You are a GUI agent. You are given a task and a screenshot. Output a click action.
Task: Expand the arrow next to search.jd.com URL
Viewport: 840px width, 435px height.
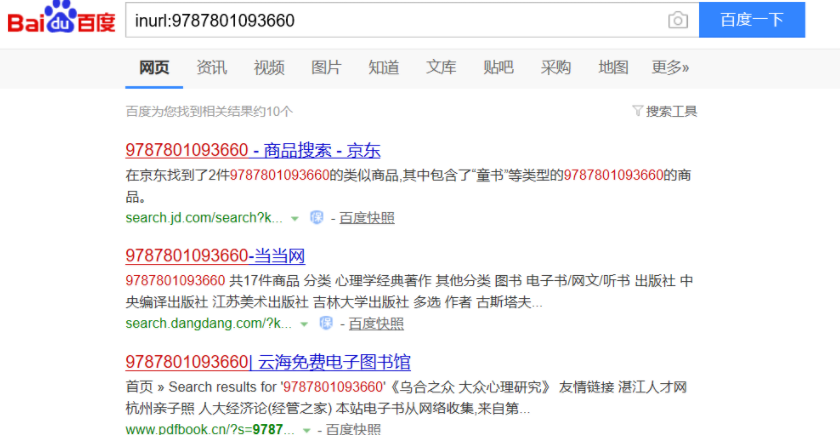click(295, 218)
